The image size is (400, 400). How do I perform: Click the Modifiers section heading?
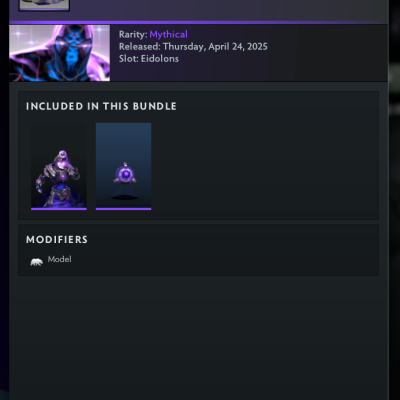(57, 240)
